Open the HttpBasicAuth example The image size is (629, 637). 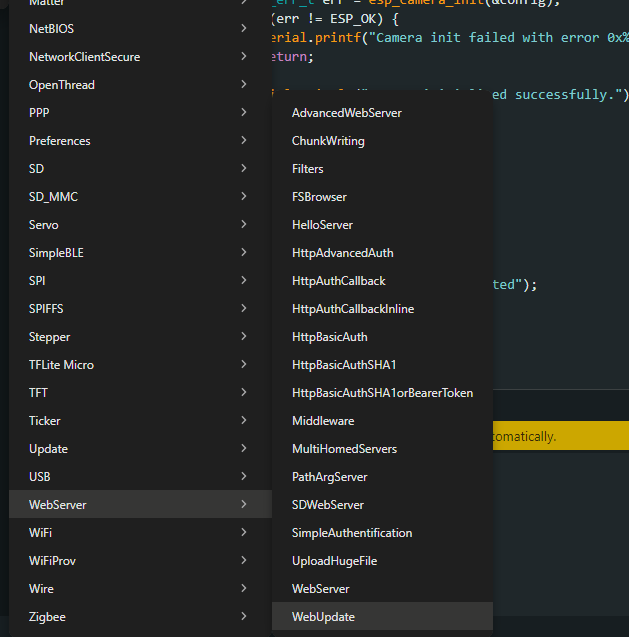click(x=382, y=337)
